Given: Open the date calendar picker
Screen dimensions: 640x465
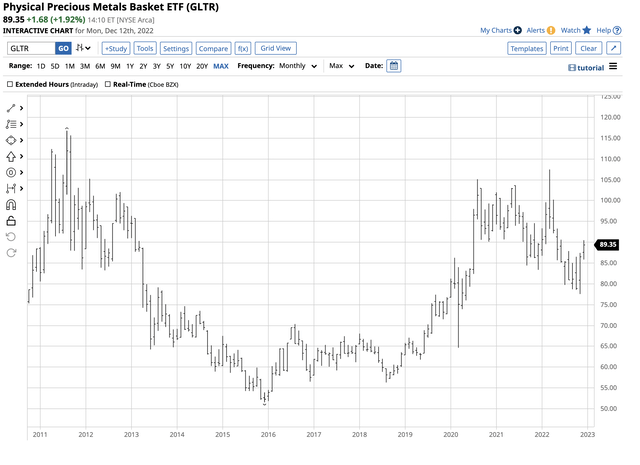Looking at the screenshot, I should click(393, 66).
